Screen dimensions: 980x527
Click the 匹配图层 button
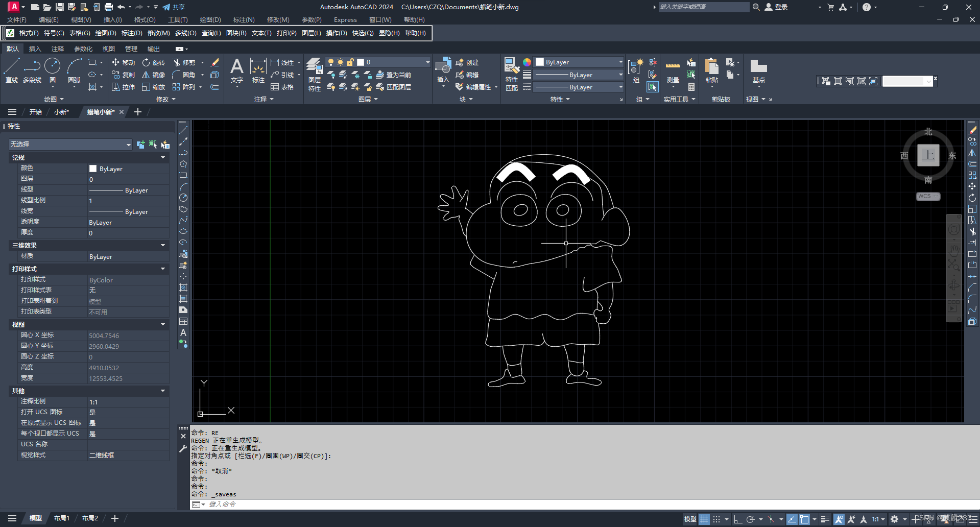pyautogui.click(x=393, y=87)
